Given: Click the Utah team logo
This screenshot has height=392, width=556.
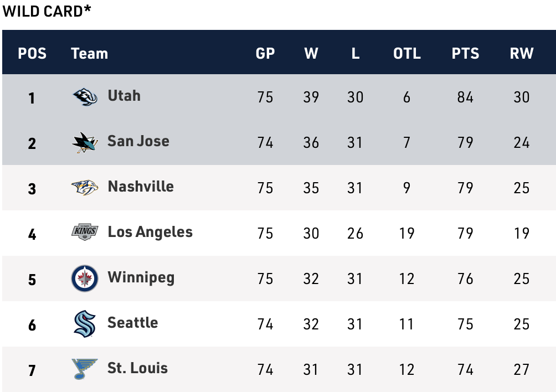Looking at the screenshot, I should (x=85, y=97).
